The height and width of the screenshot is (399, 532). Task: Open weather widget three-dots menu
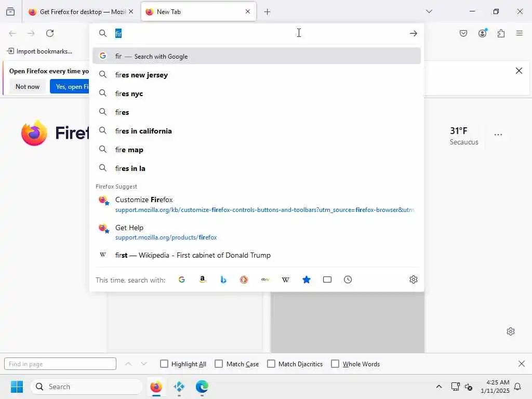[x=498, y=135]
